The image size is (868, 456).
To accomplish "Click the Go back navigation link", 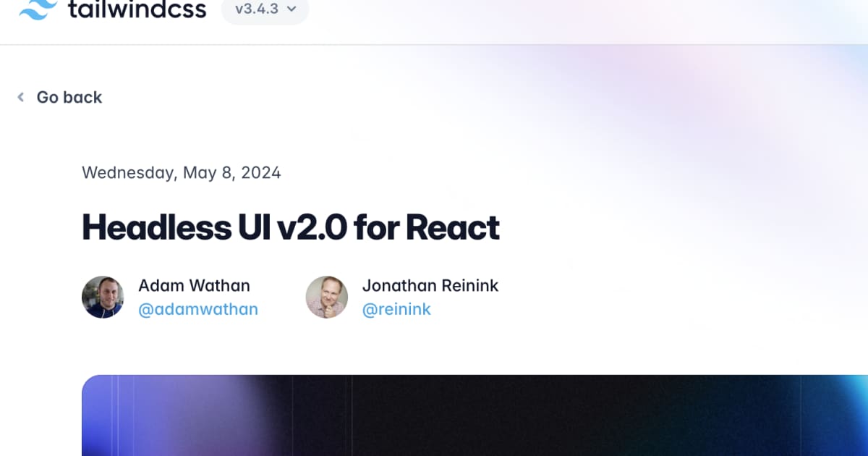I will (x=69, y=97).
